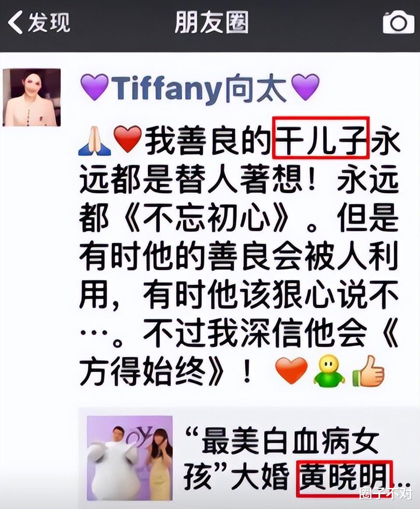Screen dimensions: 420x509
Task: Tap the green smiley figure emoji
Action: click(329, 370)
